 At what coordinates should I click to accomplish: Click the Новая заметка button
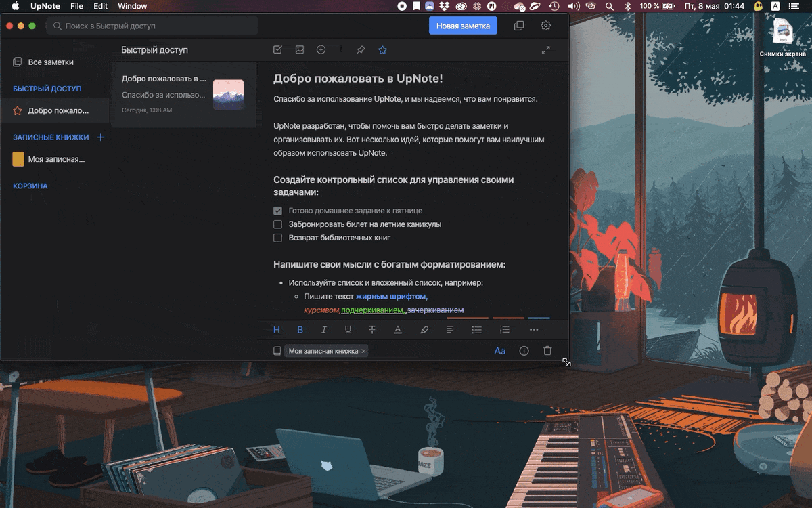[x=463, y=26]
